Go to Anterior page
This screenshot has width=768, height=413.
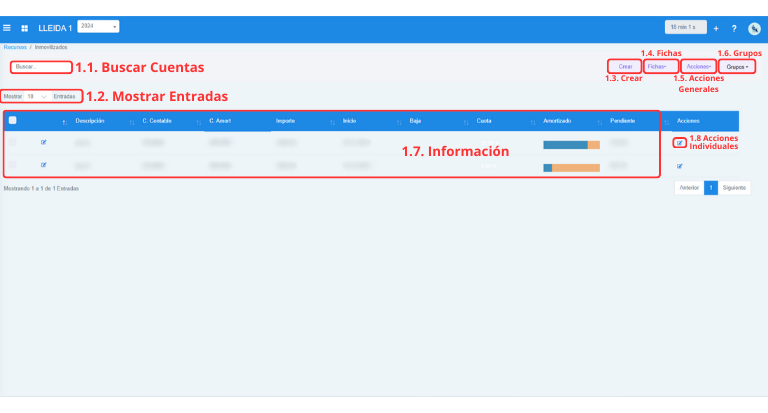click(689, 188)
